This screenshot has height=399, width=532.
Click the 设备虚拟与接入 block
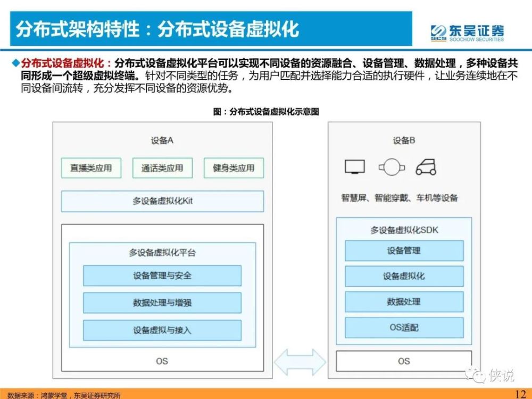point(162,330)
